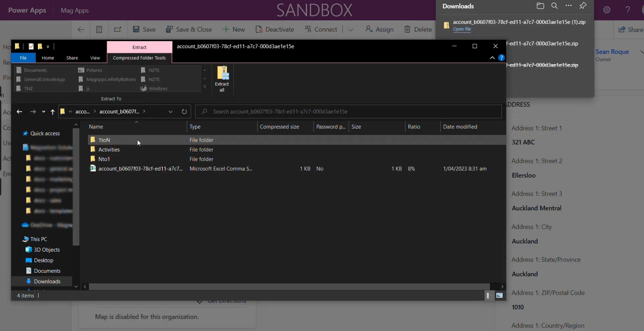Click Save in Power Apps command bar
The width and height of the screenshot is (644, 331).
(144, 30)
